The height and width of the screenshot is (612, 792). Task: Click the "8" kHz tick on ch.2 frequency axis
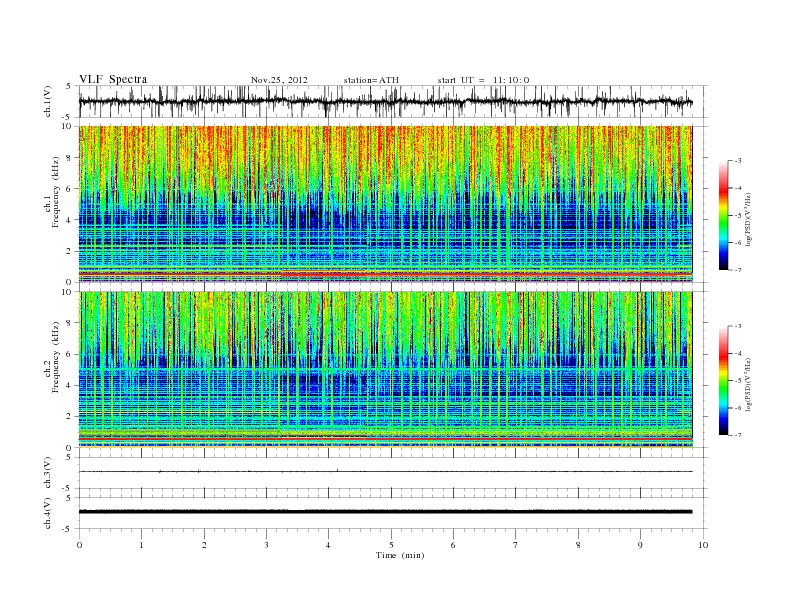click(x=69, y=323)
